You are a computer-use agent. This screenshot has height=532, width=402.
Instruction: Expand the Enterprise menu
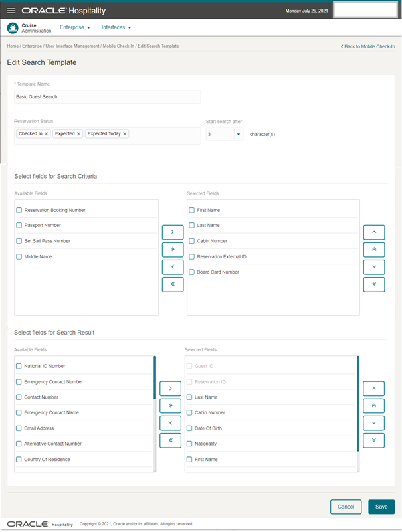click(x=75, y=27)
